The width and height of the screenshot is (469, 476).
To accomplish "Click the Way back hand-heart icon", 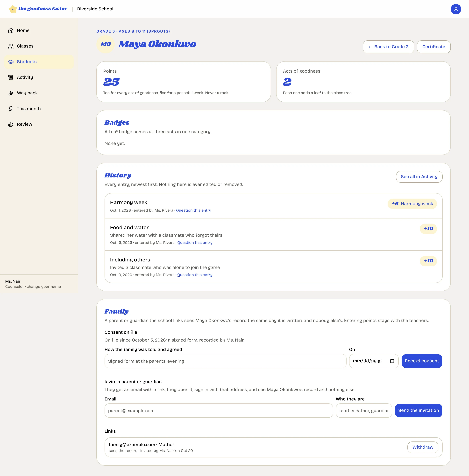I will 11,93.
